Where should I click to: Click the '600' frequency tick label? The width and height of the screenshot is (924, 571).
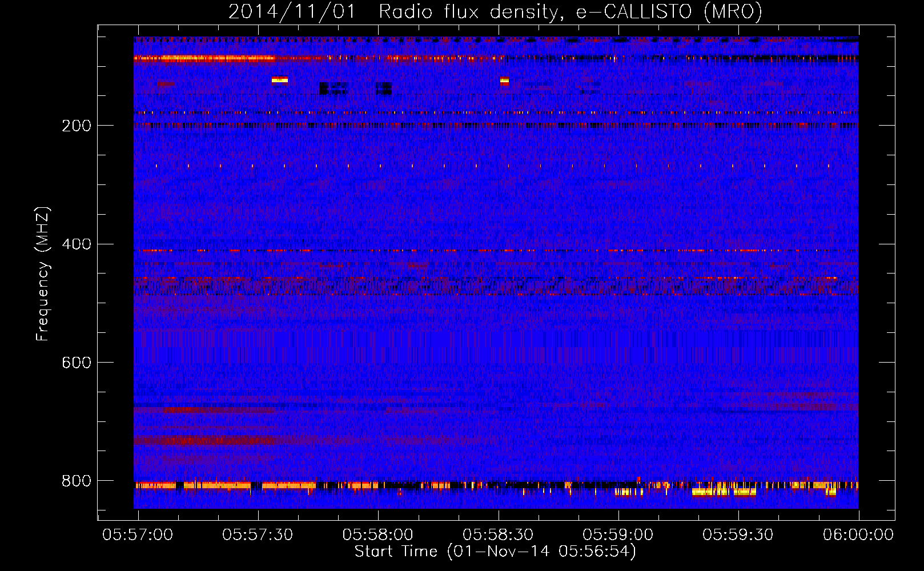(77, 363)
